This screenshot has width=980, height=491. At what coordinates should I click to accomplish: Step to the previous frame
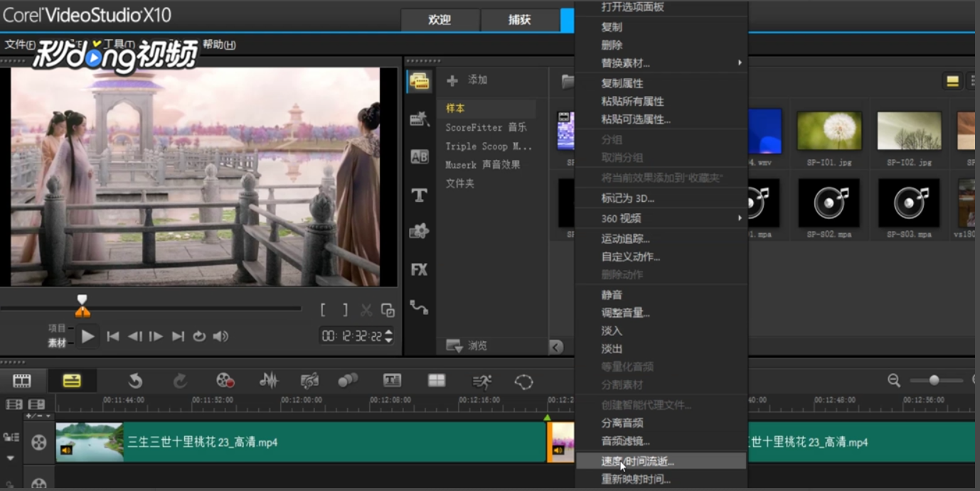click(x=134, y=337)
